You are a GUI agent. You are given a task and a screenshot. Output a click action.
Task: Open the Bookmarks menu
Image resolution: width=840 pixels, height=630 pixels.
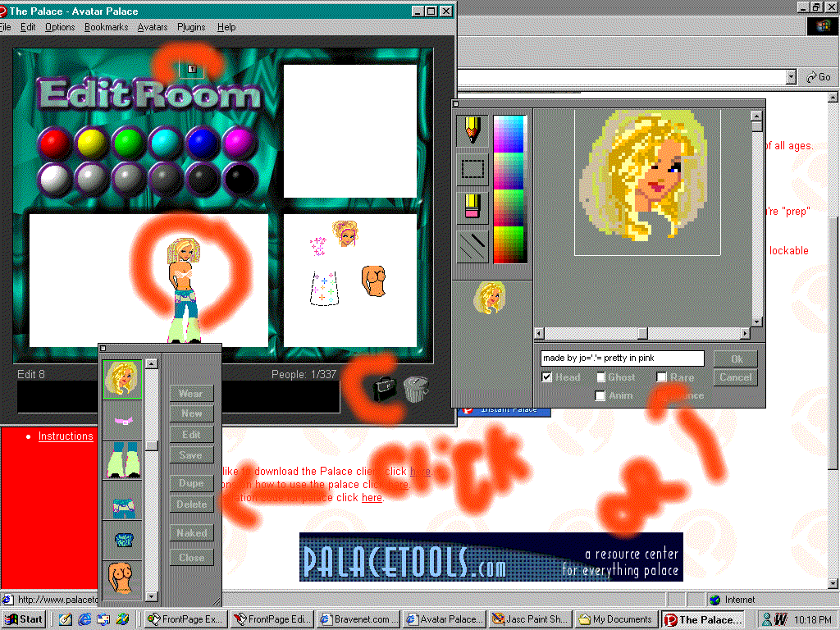click(106, 27)
